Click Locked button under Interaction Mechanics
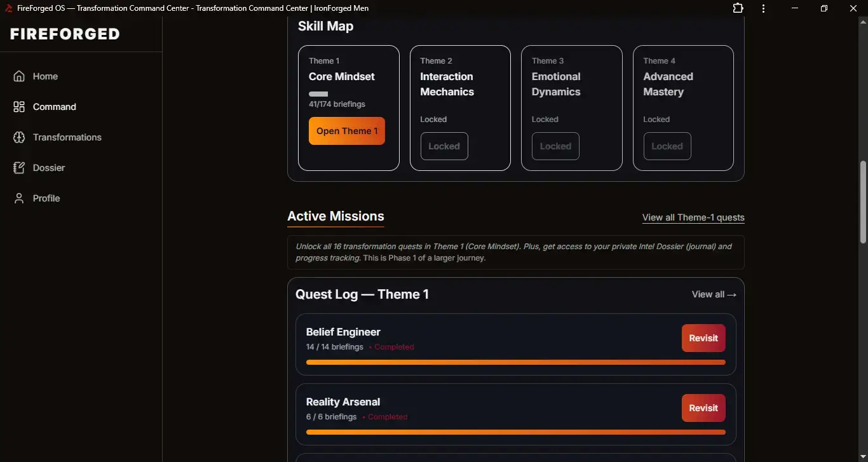The image size is (868, 462). (x=444, y=146)
